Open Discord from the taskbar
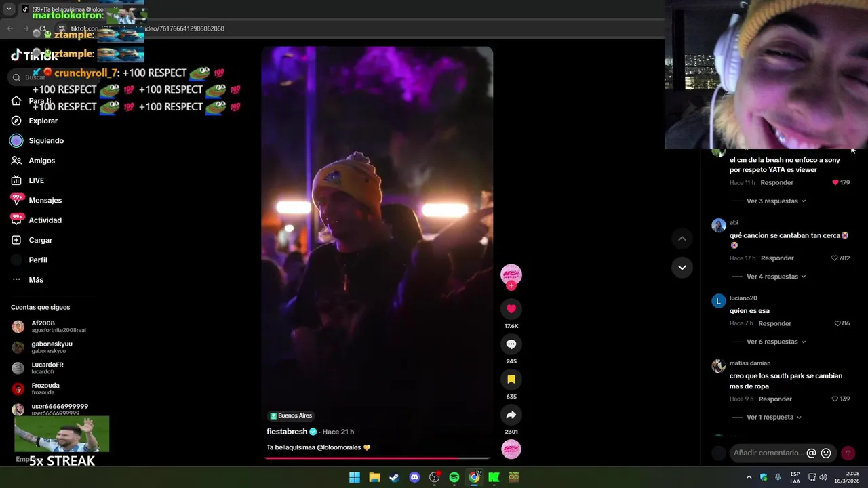 (414, 477)
